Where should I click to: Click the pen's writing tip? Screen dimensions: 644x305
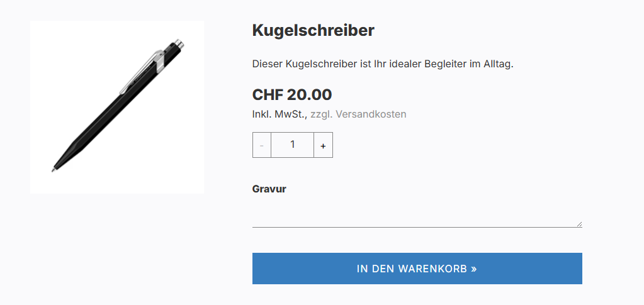[x=54, y=170]
